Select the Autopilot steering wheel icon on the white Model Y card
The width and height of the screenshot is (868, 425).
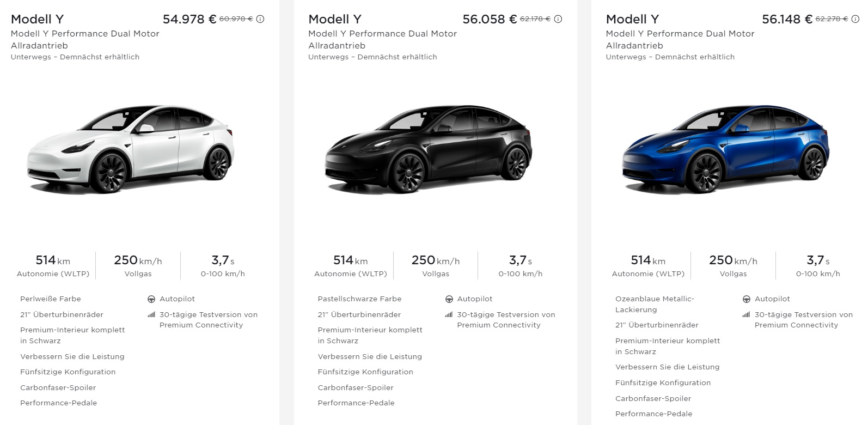(151, 299)
